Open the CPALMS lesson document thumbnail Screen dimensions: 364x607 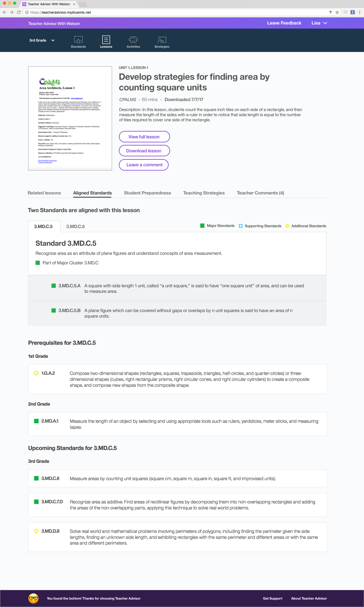[70, 118]
